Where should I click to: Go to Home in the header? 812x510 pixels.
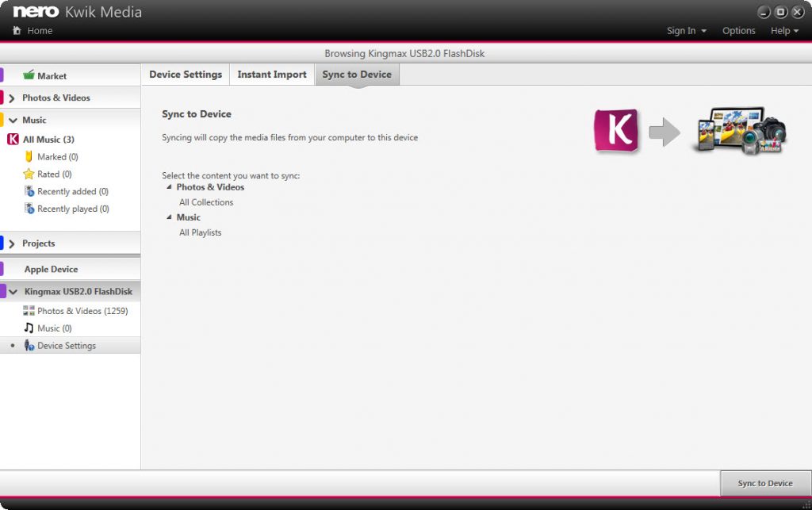point(40,31)
